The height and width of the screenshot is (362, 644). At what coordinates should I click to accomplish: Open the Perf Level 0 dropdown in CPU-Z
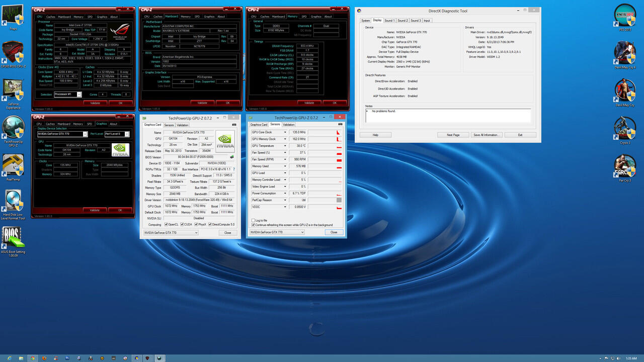pos(117,134)
